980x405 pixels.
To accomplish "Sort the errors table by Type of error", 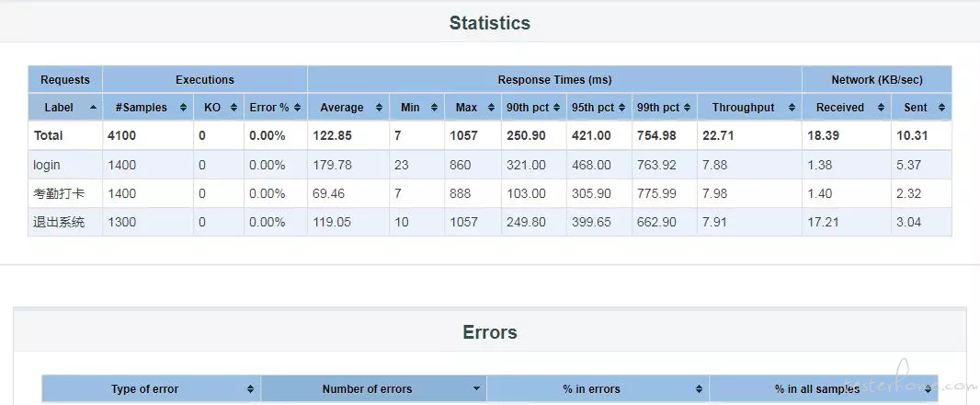I will pyautogui.click(x=152, y=388).
